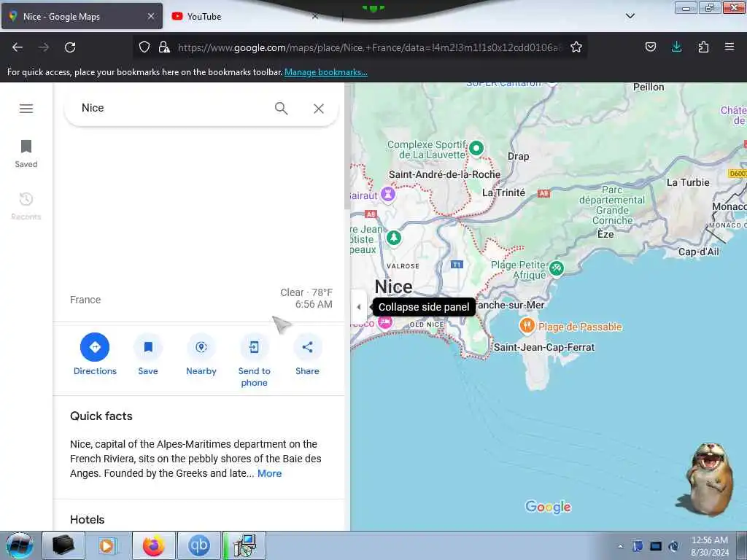View site security lock information
The height and width of the screenshot is (560, 747).
click(x=164, y=47)
